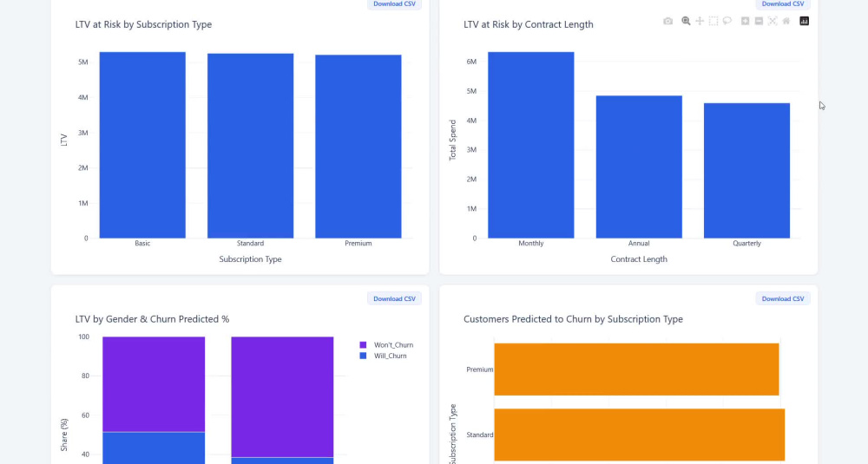Click the Standard bar in LTV subscription chart
Screen dimensions: 868x464
(x=250, y=146)
